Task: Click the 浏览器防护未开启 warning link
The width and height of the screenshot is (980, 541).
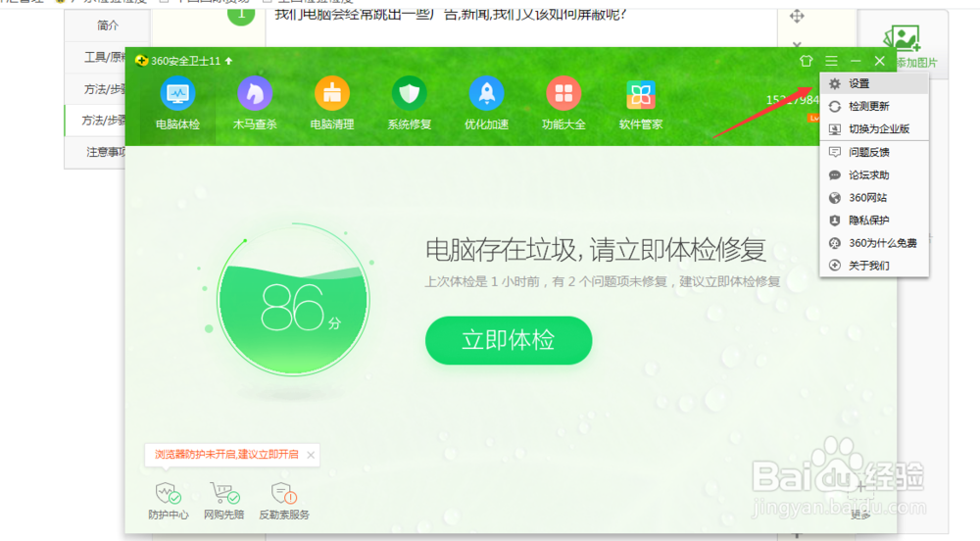Action: coord(226,455)
